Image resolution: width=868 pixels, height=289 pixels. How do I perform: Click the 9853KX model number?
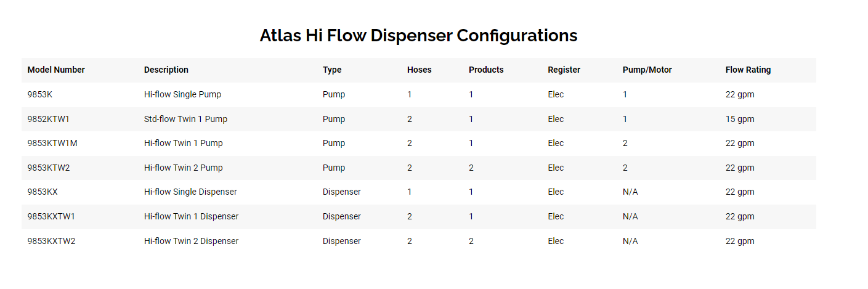[x=43, y=192]
